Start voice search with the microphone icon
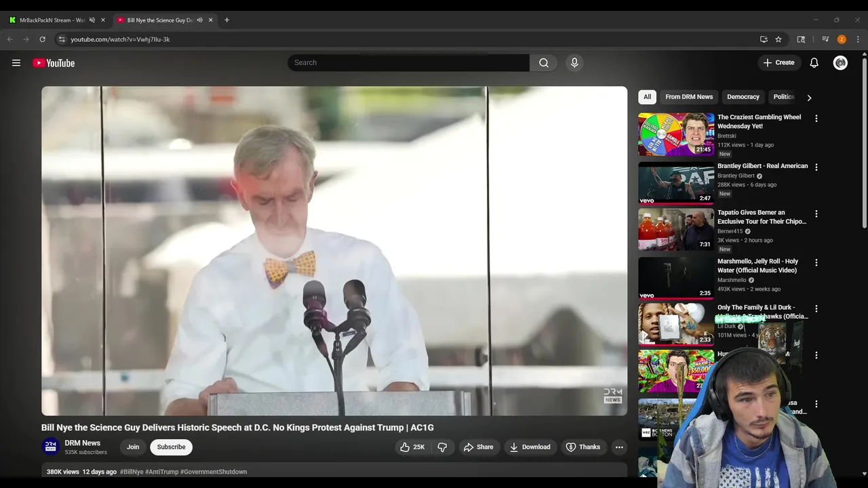 coord(574,62)
